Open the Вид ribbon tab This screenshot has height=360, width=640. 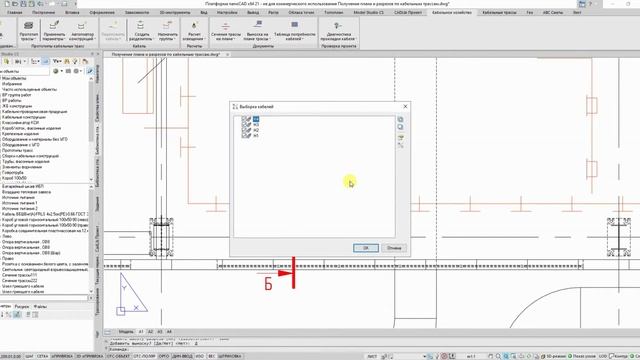click(x=204, y=13)
